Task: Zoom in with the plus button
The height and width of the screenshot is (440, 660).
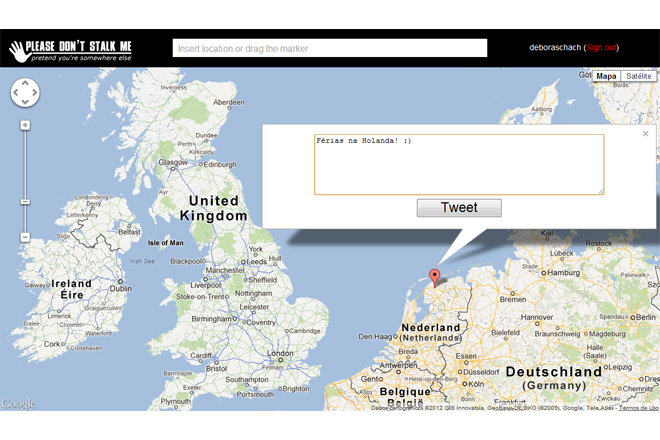Action: (25, 125)
